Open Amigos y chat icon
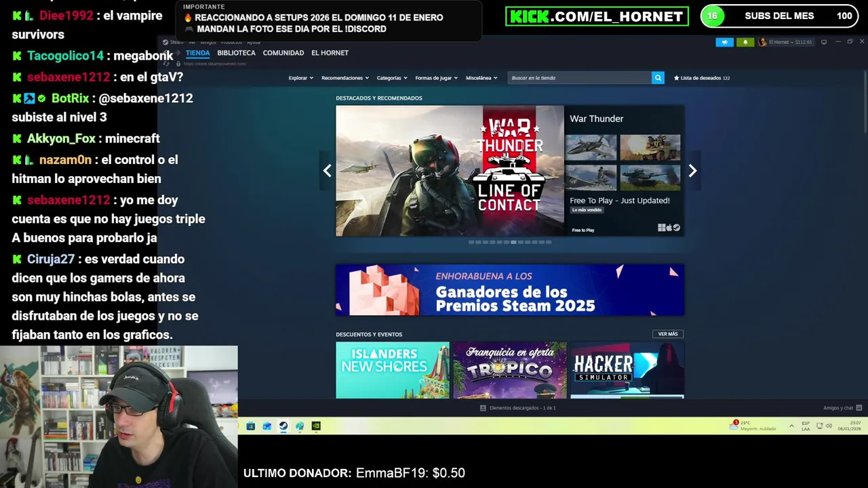Image resolution: width=868 pixels, height=488 pixels. [x=859, y=408]
